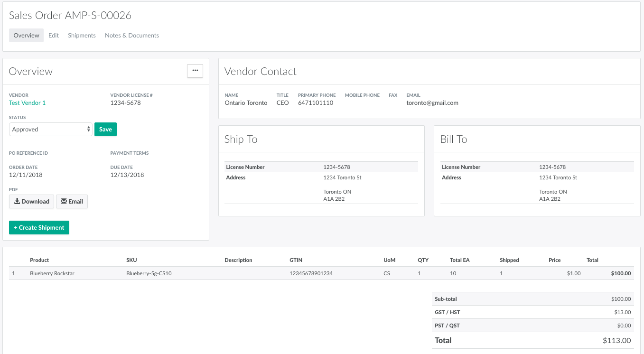
Task: Click the primary phone 6471101110
Action: click(315, 103)
